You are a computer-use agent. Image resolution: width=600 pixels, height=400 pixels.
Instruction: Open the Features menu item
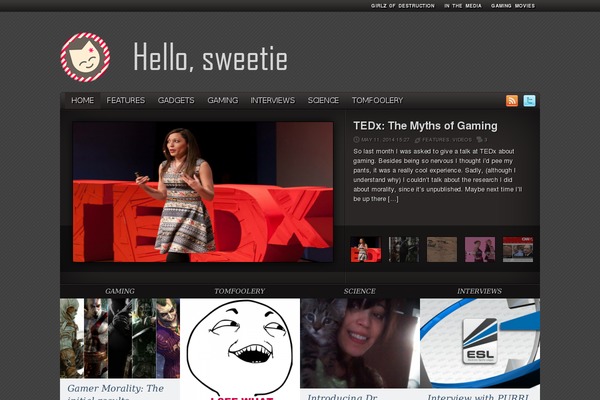click(126, 100)
